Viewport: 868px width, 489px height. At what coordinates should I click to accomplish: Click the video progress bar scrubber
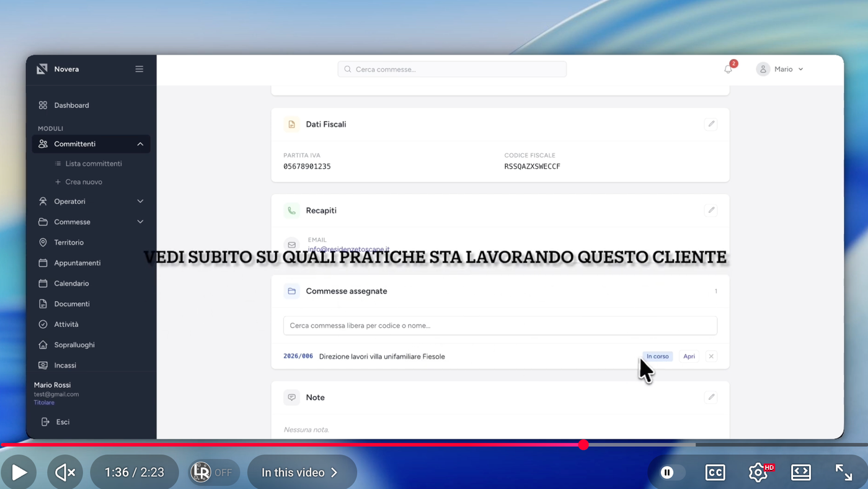[583, 444]
